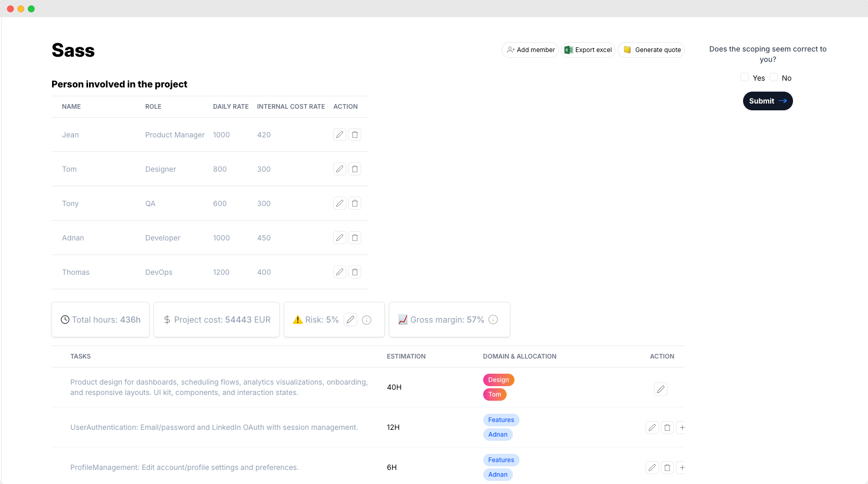Click the Add member button
This screenshot has width=868, height=484.
530,50
